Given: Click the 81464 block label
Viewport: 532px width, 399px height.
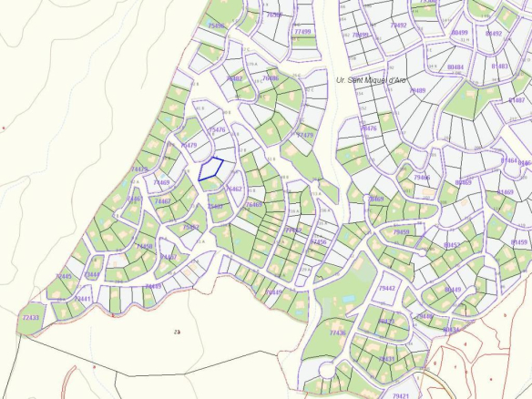Looking at the screenshot, I should pyautogui.click(x=509, y=160).
